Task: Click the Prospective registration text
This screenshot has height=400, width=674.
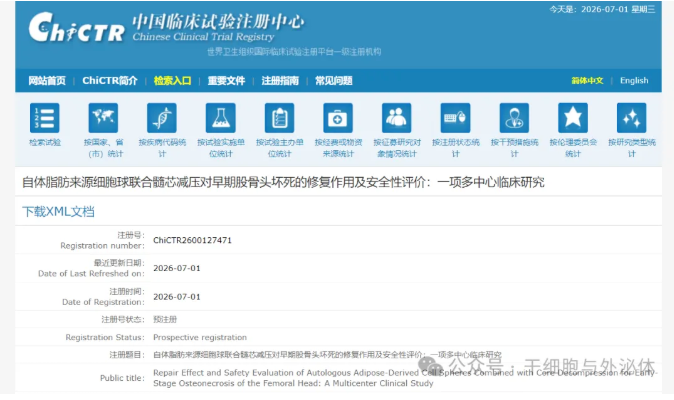Action: pos(200,337)
